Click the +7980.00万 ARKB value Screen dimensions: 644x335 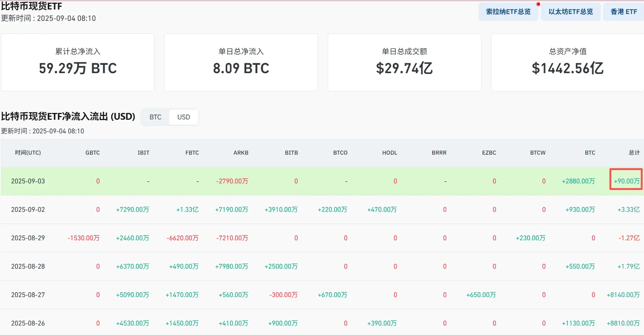(232, 266)
